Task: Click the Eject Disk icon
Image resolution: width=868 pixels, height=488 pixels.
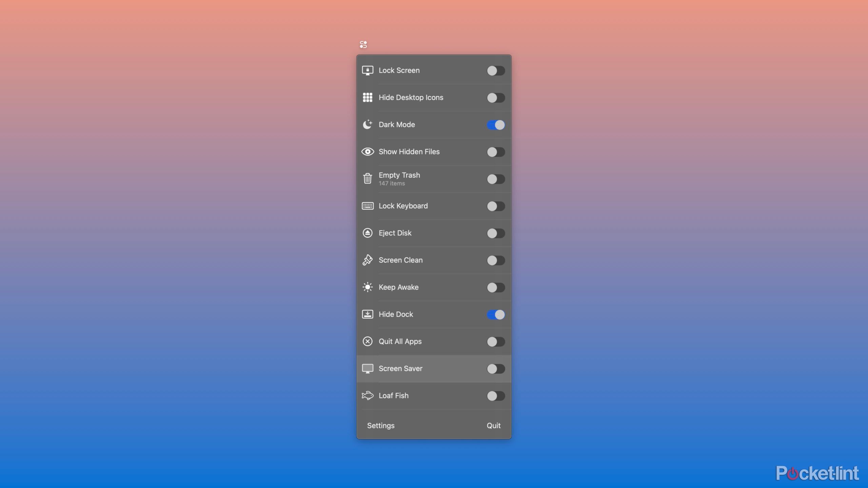Action: pos(368,233)
